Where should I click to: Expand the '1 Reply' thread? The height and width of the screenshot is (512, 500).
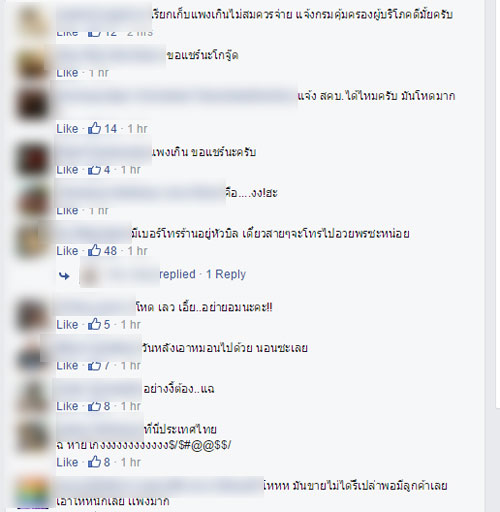tap(226, 274)
